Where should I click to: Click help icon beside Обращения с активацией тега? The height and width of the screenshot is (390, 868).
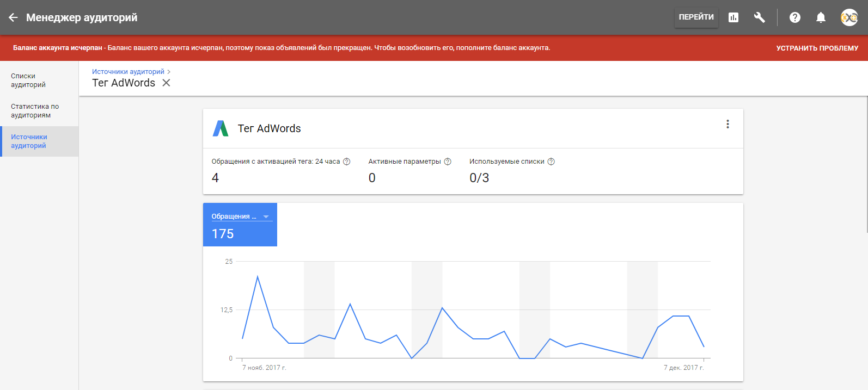347,162
